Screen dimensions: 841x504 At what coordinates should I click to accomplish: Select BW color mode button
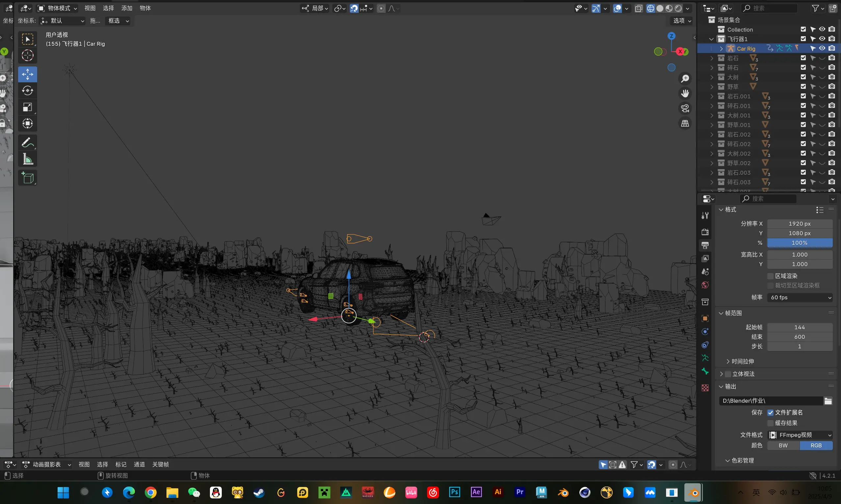coord(783,445)
